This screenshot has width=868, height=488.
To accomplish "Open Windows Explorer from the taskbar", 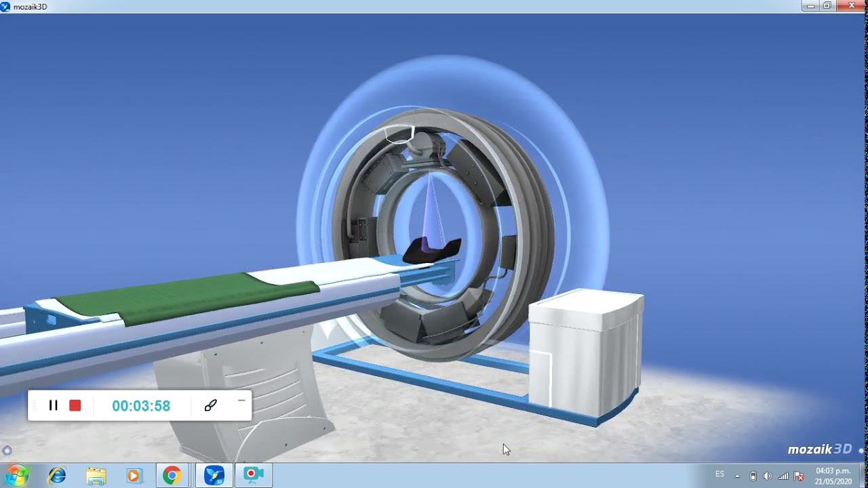I will [96, 476].
